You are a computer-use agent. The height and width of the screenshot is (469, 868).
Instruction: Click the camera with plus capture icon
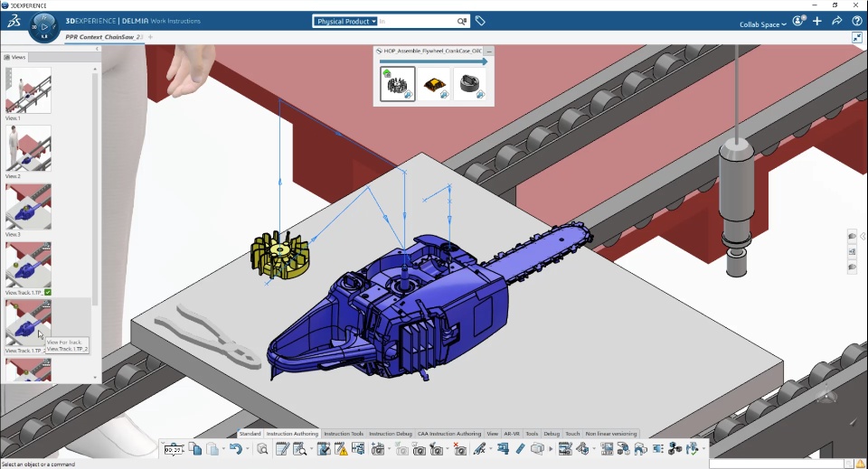pos(378,449)
